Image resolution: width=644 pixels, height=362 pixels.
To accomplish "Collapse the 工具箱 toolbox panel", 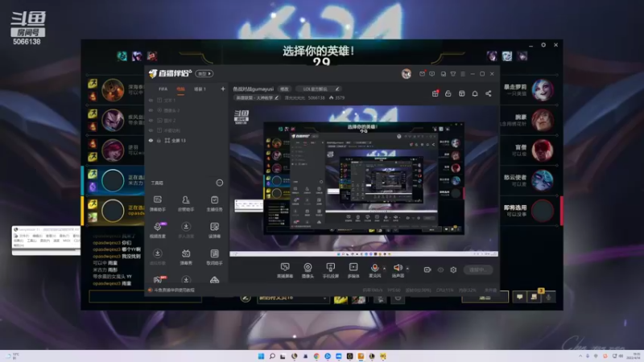I will pos(220,183).
